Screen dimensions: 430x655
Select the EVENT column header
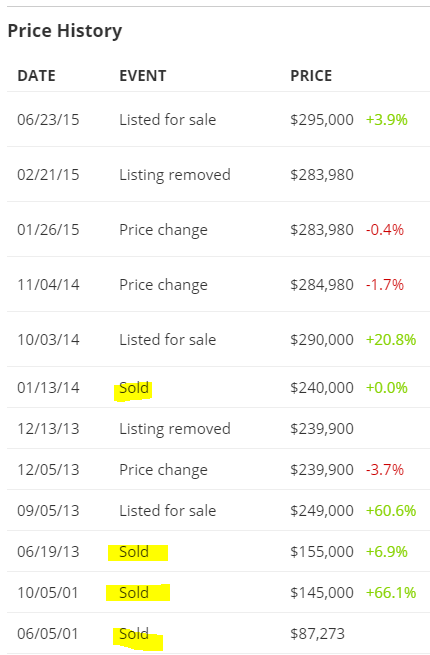point(142,76)
